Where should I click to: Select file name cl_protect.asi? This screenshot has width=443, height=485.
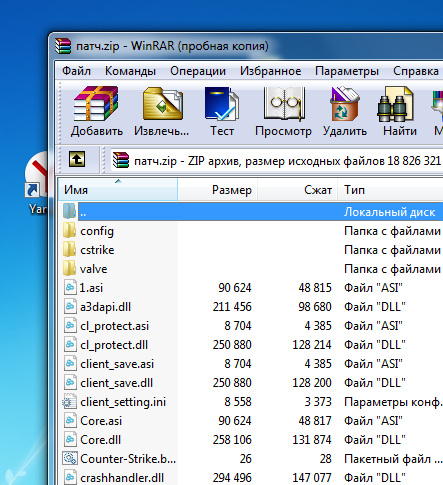coord(114,326)
